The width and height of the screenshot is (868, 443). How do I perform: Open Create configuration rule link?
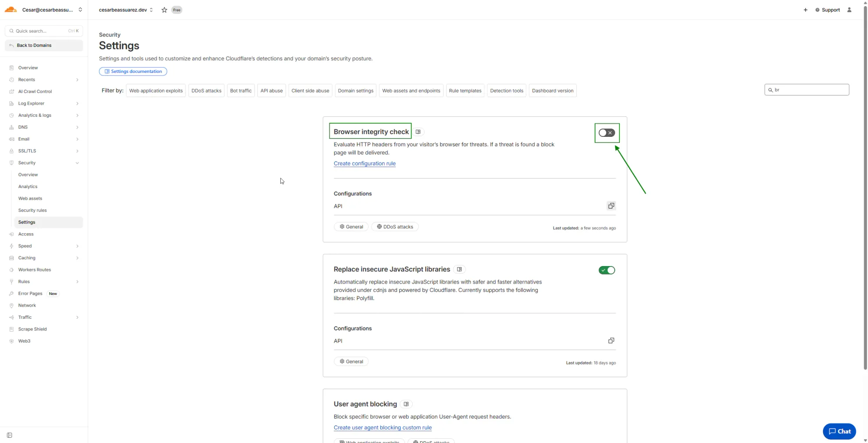click(x=365, y=163)
